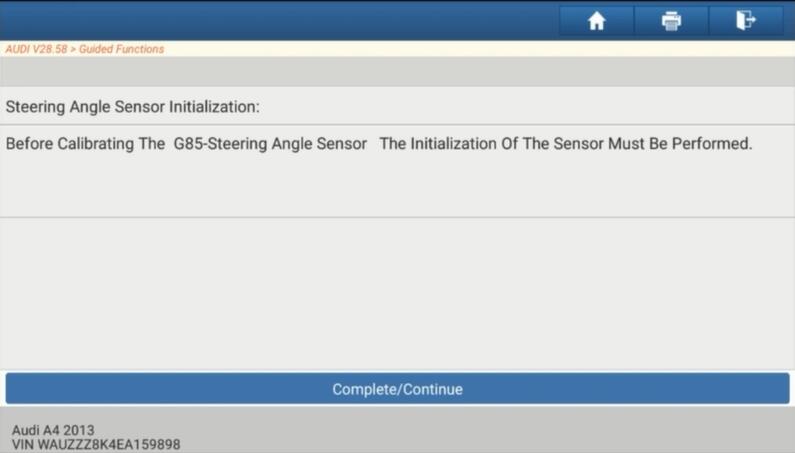
Task: Select the Steering Angle Sensor Initialization heading
Action: tap(132, 107)
